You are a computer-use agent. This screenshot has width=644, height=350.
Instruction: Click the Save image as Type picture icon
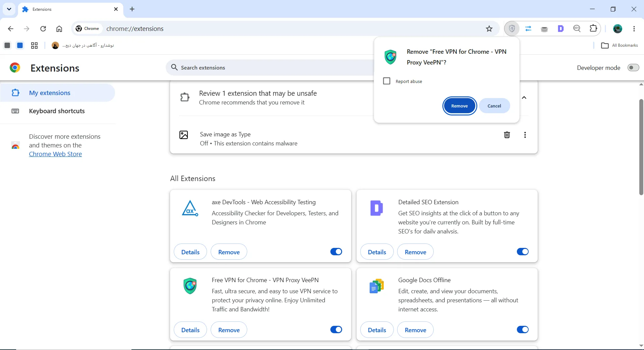pos(184,135)
